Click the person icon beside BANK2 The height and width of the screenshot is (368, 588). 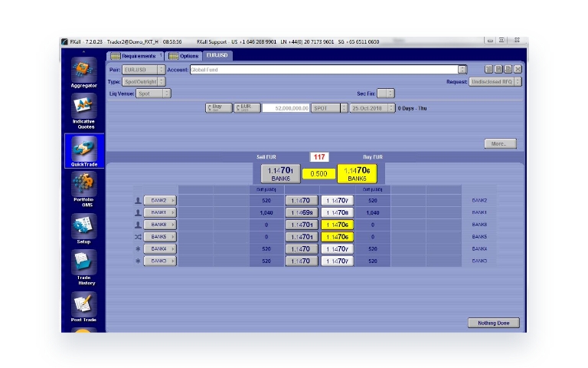138,200
